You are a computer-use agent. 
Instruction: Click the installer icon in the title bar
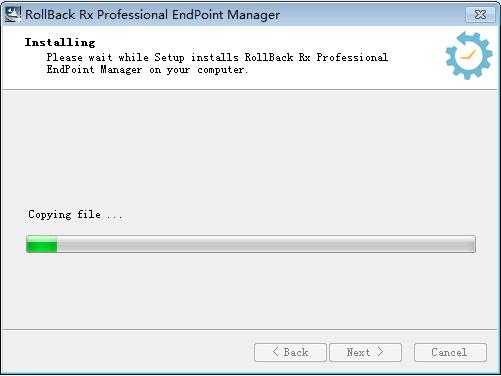click(13, 14)
